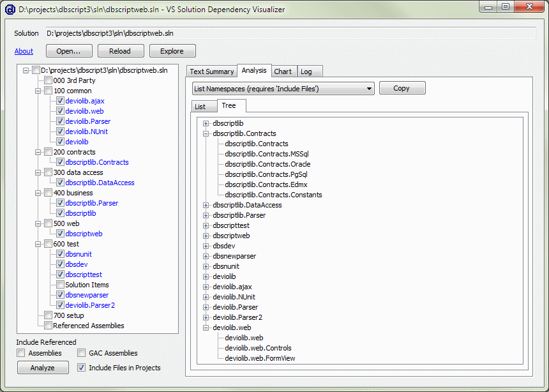Select dbscriptlib.Contracts.Oracle namespace
The width and height of the screenshot is (549, 392).
coord(267,164)
